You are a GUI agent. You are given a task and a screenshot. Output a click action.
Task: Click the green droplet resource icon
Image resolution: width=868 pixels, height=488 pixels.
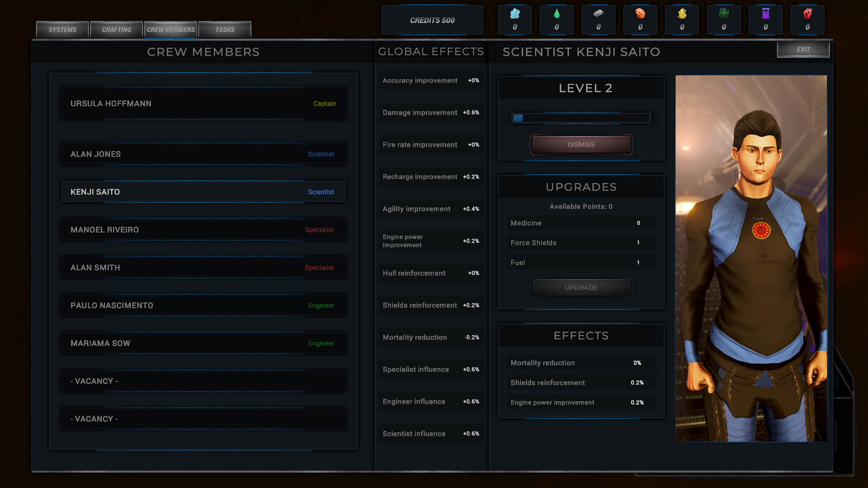click(557, 14)
